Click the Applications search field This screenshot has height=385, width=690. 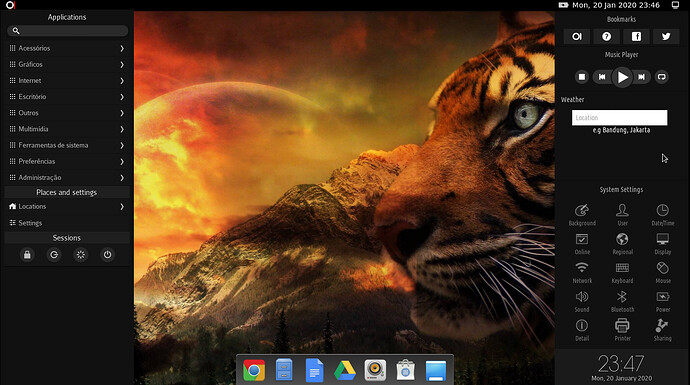point(67,31)
